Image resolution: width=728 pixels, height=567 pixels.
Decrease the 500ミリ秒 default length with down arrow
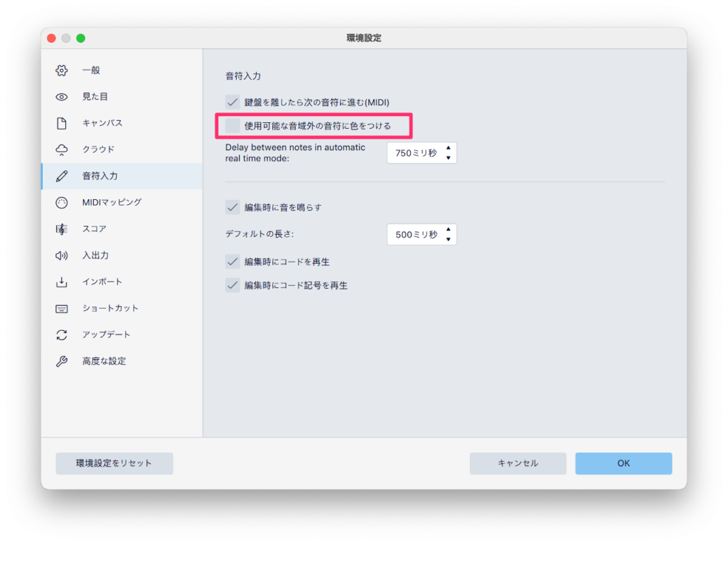coord(448,240)
